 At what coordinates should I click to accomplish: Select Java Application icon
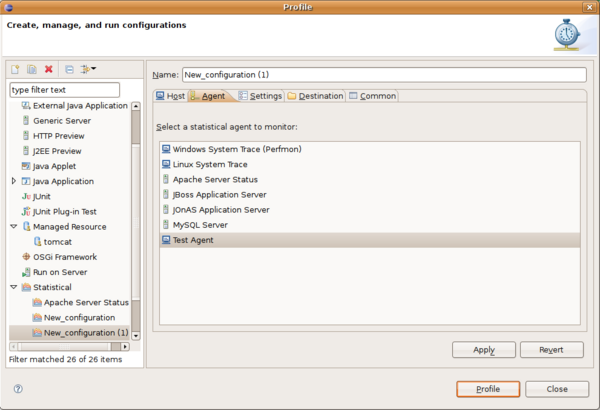tap(26, 181)
